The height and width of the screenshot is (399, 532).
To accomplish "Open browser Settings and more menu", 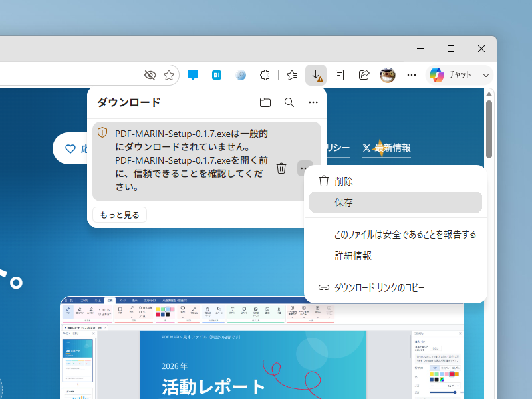I will (412, 75).
